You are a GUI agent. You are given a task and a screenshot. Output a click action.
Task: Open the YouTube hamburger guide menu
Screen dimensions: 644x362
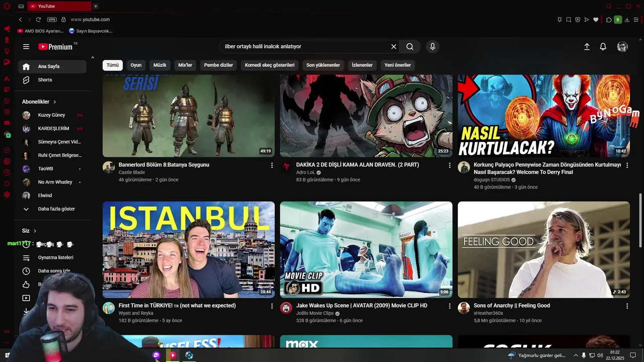[26, 47]
